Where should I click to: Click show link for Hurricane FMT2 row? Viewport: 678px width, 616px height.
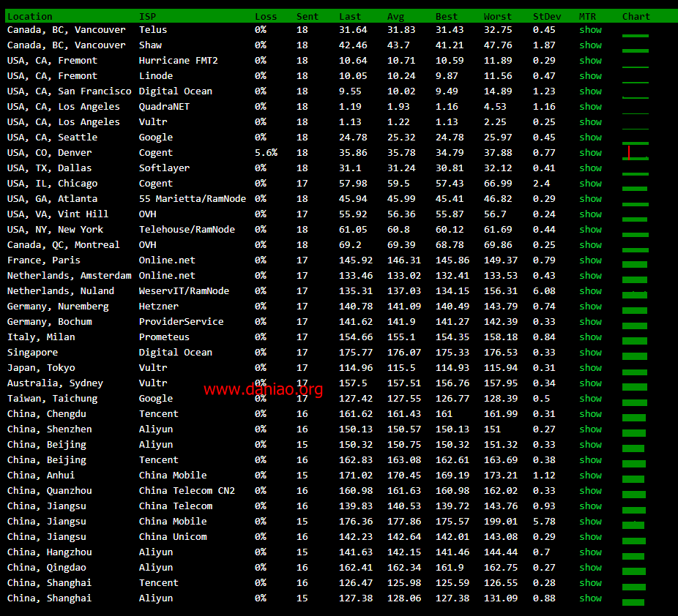(590, 61)
